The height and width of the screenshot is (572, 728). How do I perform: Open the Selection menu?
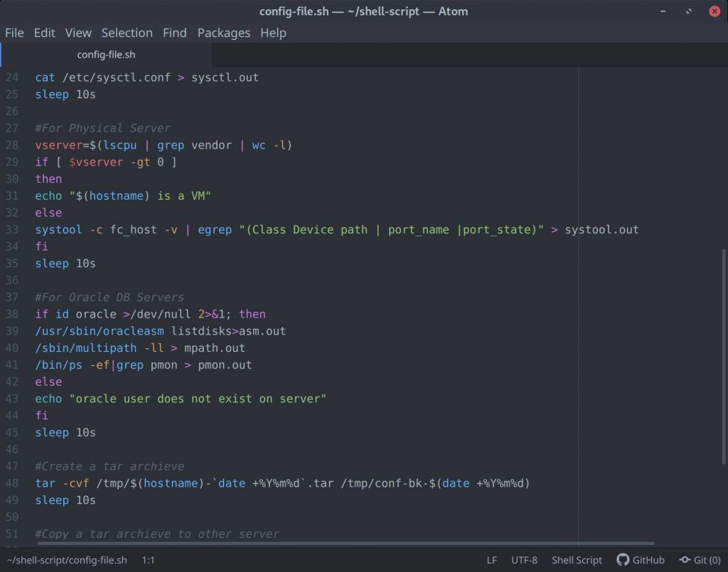point(127,33)
